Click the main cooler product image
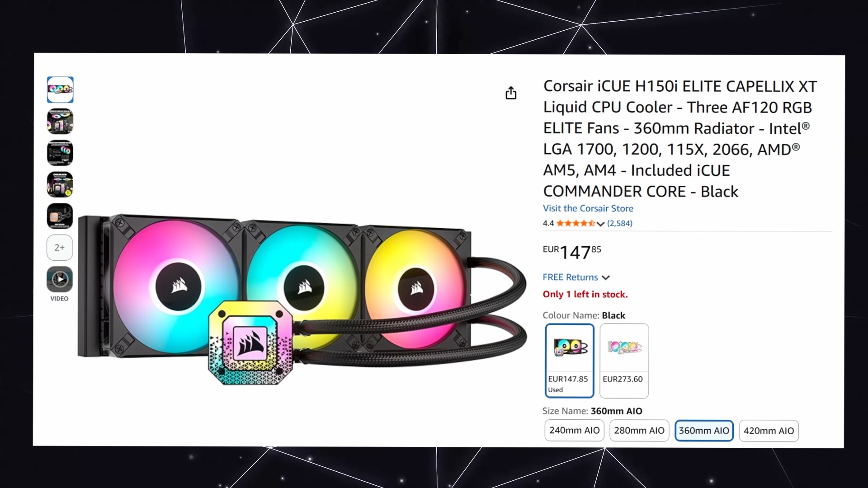This screenshot has height=488, width=868. coord(302,299)
